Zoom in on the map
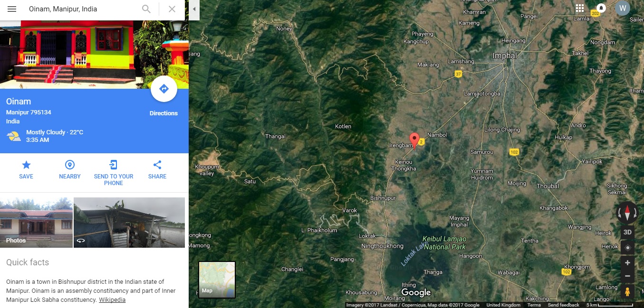Screen dimensions: 644x308 click(x=627, y=263)
